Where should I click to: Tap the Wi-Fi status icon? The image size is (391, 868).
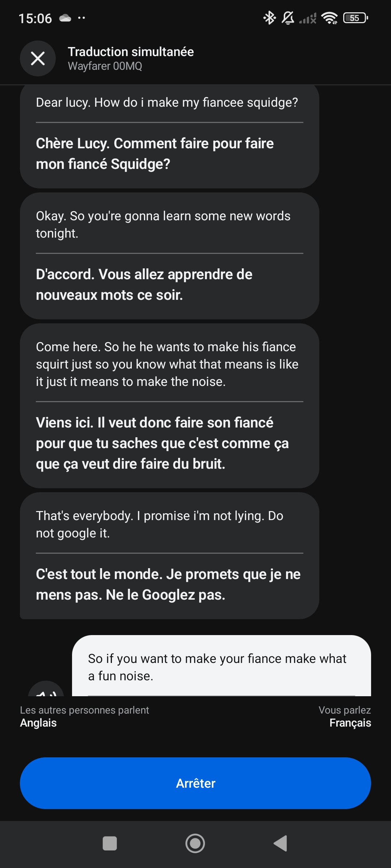[x=329, y=18]
